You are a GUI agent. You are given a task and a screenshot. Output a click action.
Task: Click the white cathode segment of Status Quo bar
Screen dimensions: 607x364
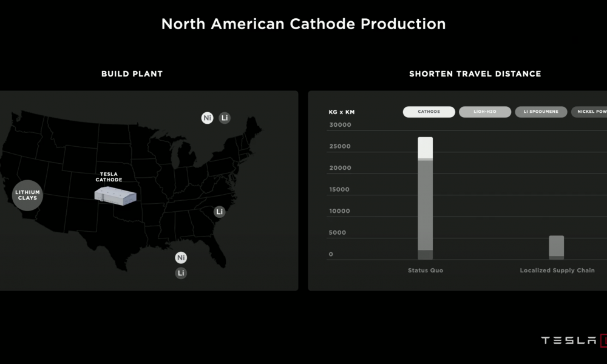426,148
